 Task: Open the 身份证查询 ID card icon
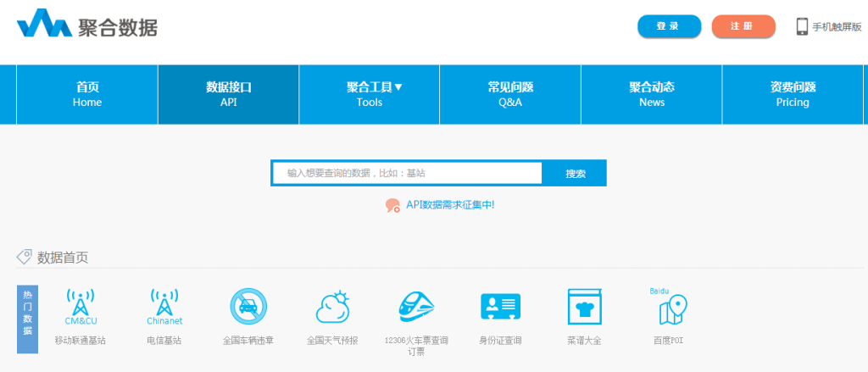pos(500,306)
